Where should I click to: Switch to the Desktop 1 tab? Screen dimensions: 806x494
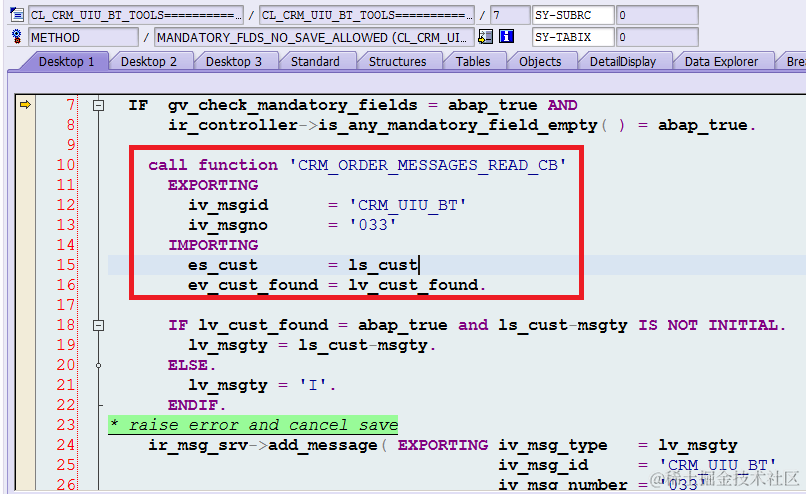coord(66,62)
